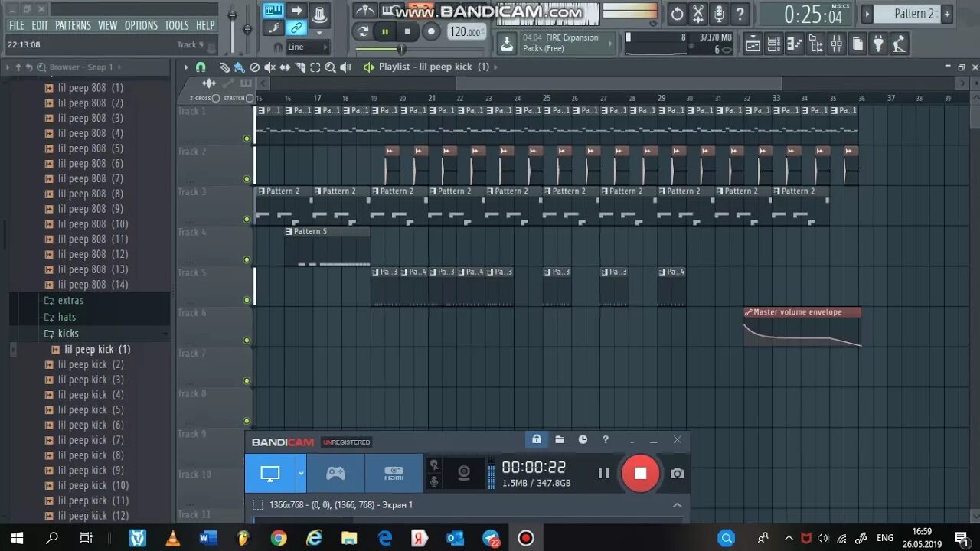Open the Line snap dropdown selector

(x=307, y=47)
